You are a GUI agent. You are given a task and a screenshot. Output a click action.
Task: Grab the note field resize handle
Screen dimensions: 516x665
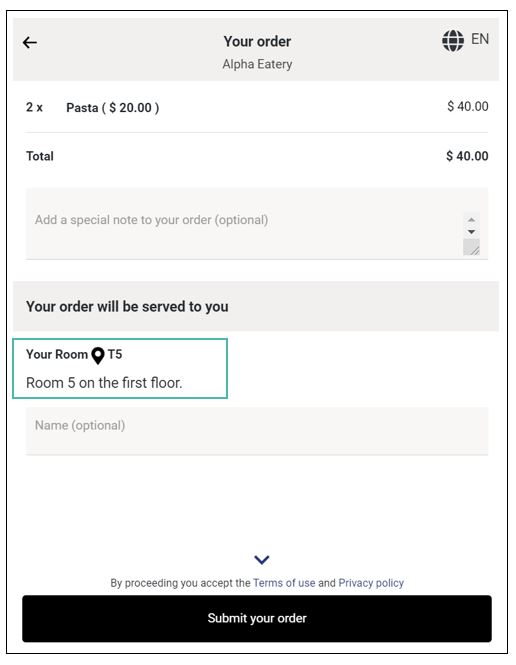(471, 247)
